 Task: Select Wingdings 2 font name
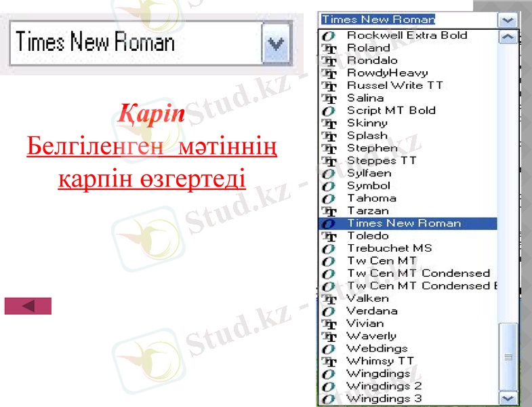point(384,386)
